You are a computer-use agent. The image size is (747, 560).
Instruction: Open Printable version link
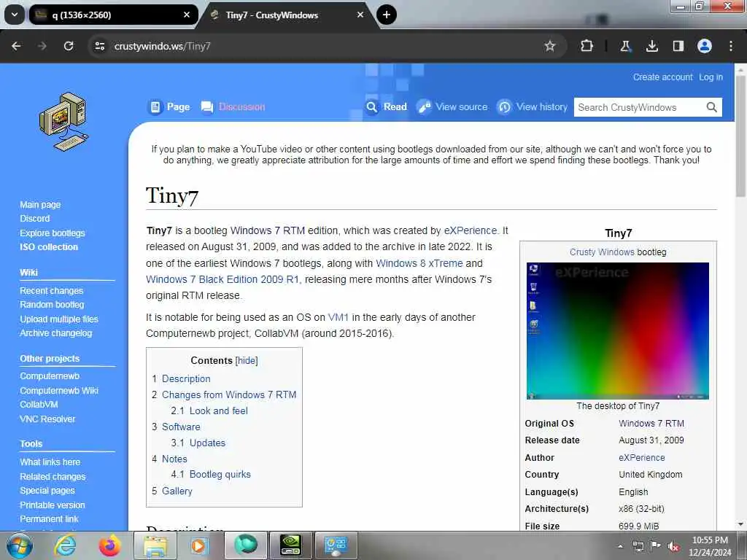[53, 505]
